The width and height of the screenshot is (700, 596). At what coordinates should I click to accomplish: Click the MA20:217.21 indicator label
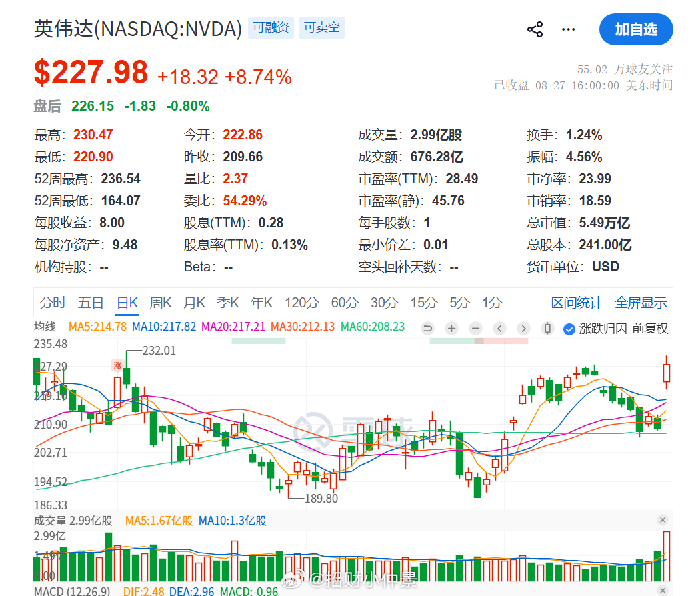click(233, 327)
